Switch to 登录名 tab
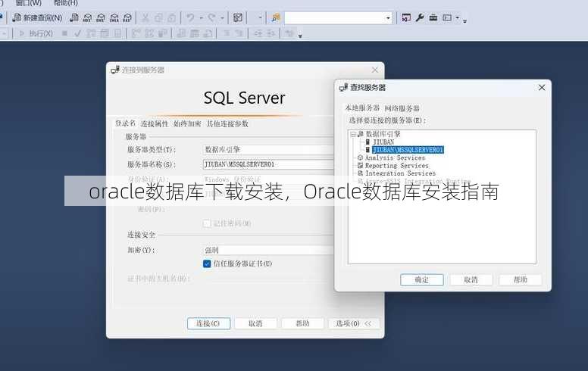Image resolution: width=588 pixels, height=371 pixels. pos(125,123)
